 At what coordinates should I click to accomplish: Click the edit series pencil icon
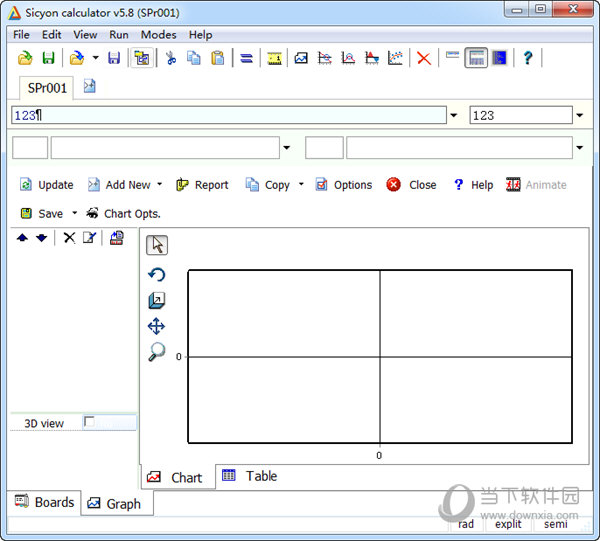point(90,238)
